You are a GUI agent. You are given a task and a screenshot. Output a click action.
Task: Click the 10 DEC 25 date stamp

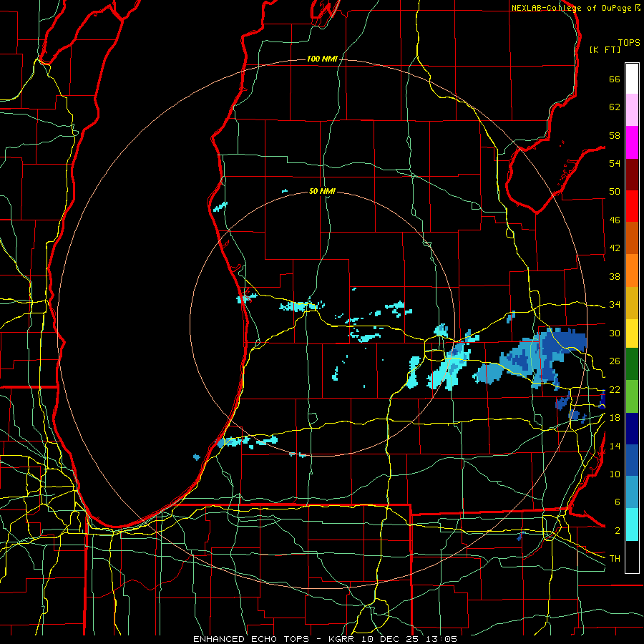click(x=390, y=639)
